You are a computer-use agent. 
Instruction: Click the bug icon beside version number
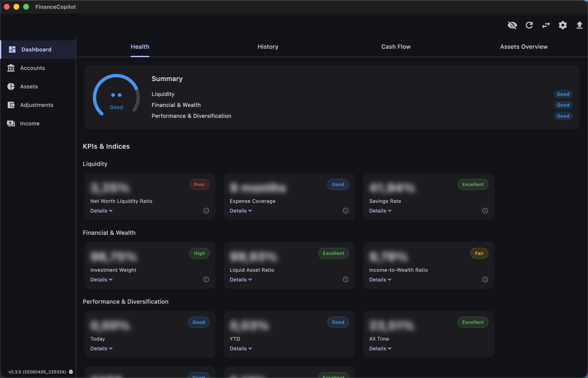(x=71, y=372)
